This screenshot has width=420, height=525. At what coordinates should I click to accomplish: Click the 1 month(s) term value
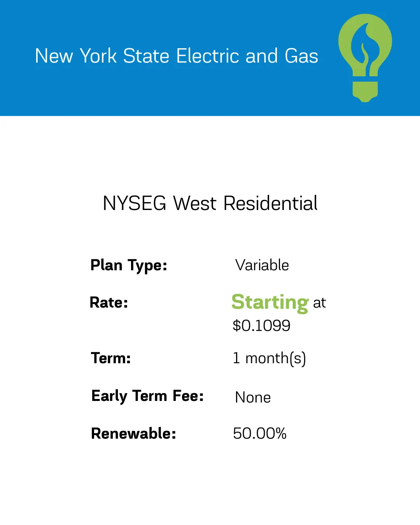[x=269, y=358]
